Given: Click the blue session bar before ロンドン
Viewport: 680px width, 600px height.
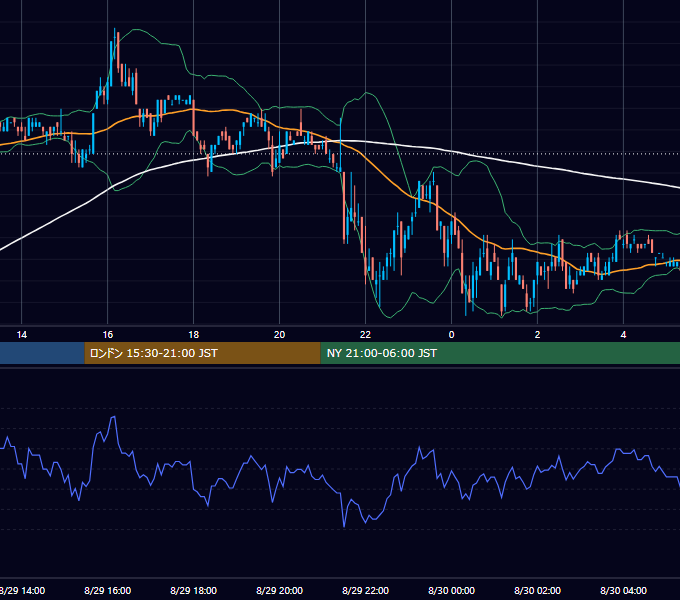Looking at the screenshot, I should (x=42, y=353).
